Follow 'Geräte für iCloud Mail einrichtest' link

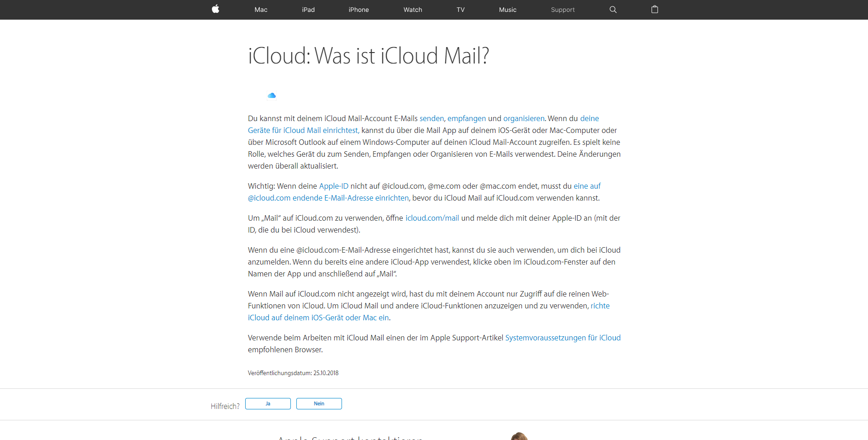(x=303, y=130)
